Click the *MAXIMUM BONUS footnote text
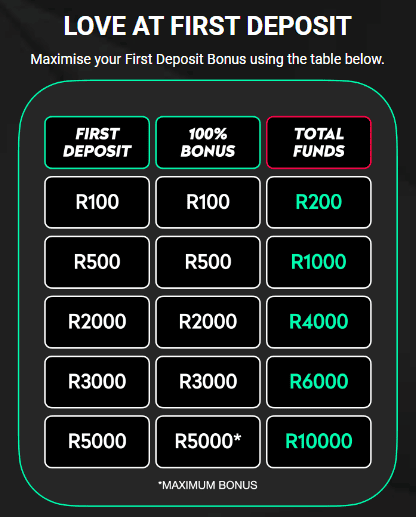The width and height of the screenshot is (416, 517). point(208,485)
